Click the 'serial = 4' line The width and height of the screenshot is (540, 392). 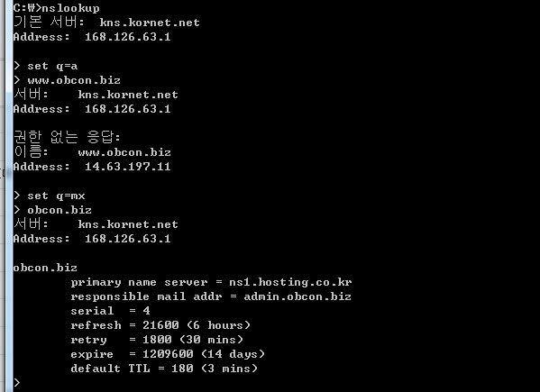pyautogui.click(x=110, y=311)
